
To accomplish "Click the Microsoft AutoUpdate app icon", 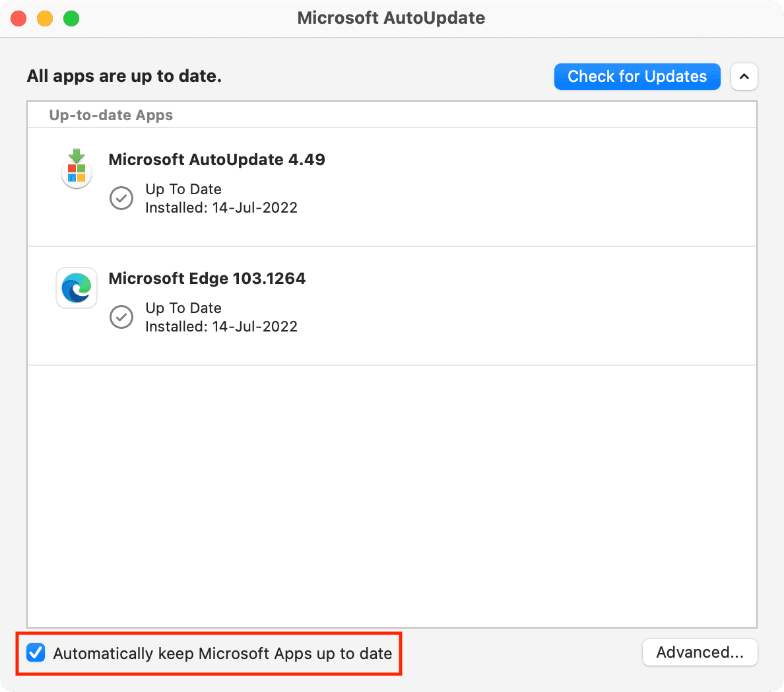I will 77,168.
